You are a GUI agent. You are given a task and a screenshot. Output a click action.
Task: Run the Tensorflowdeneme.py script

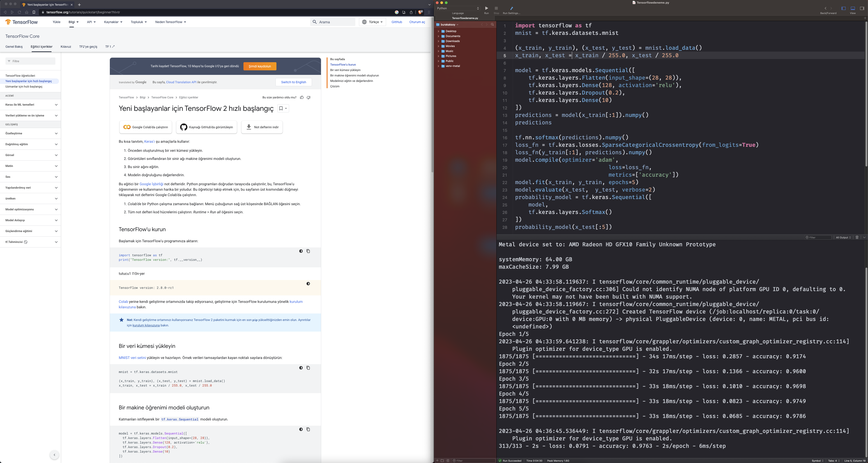[486, 8]
